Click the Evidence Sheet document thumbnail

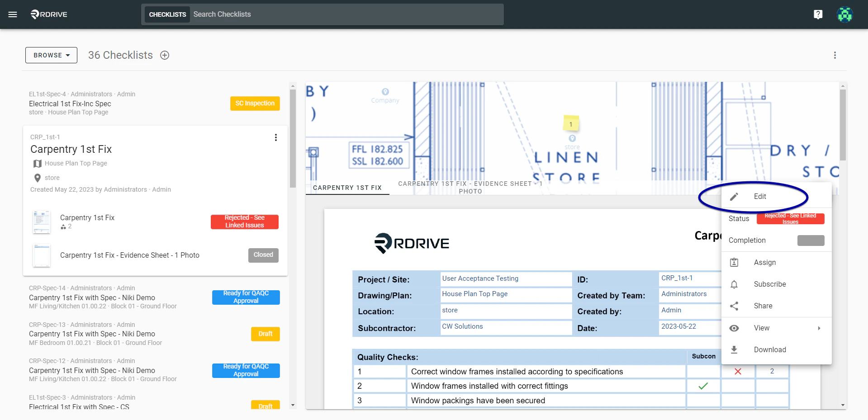[42, 255]
